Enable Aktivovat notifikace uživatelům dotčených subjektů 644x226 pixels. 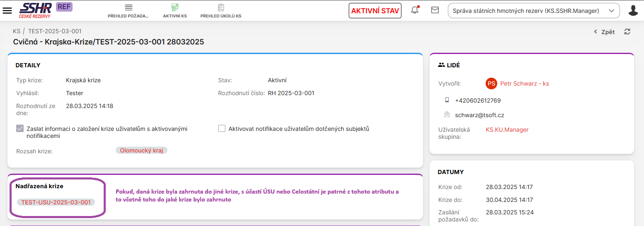tap(222, 128)
